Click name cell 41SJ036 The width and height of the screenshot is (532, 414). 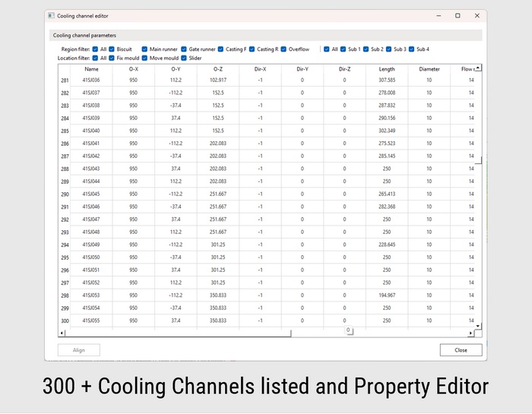(x=91, y=80)
